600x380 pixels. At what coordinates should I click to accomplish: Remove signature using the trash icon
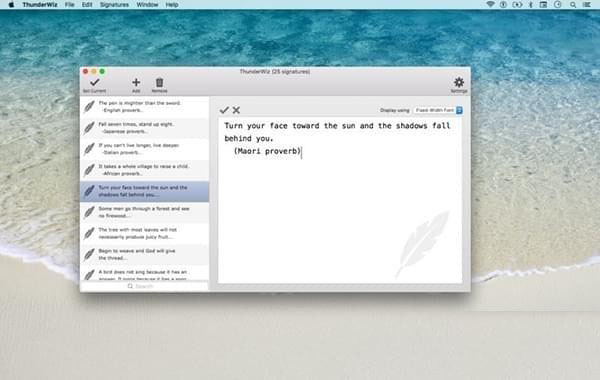click(160, 82)
